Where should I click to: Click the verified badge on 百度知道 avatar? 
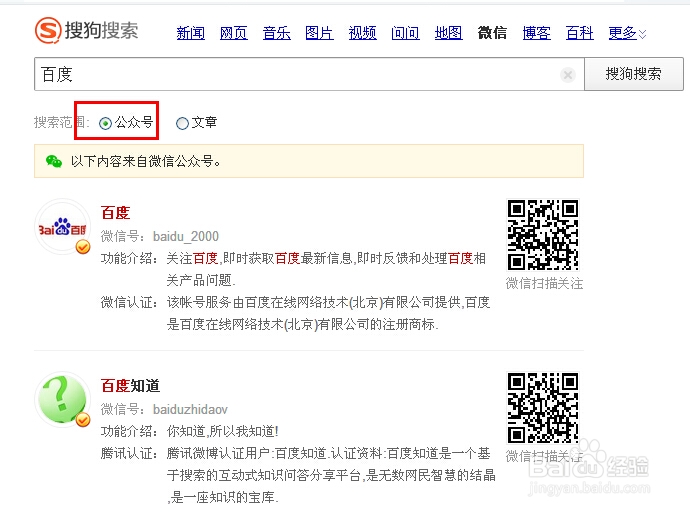[83, 420]
